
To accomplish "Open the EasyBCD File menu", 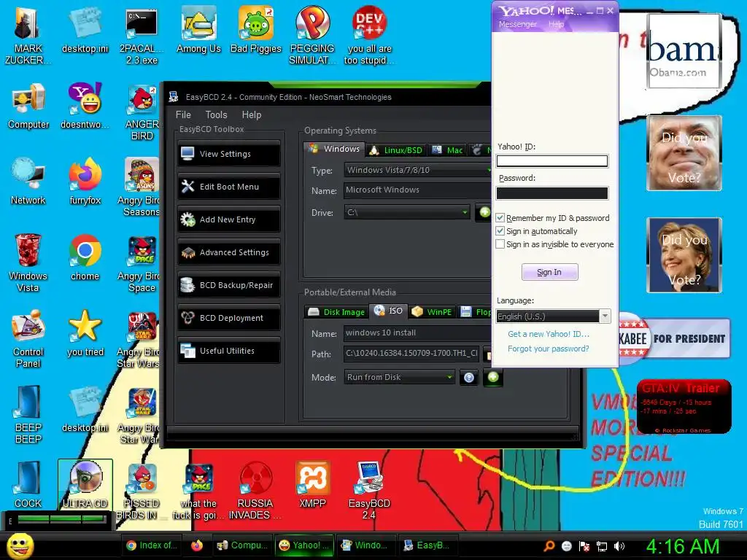I will (x=183, y=114).
